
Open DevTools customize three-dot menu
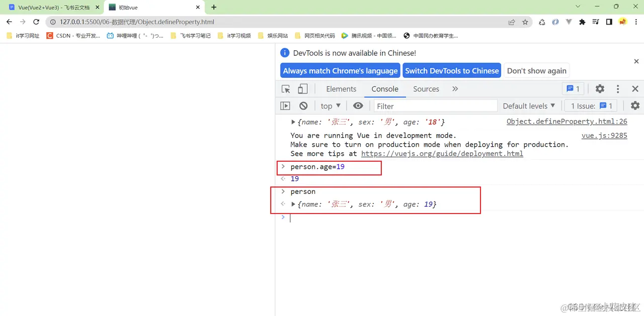618,89
